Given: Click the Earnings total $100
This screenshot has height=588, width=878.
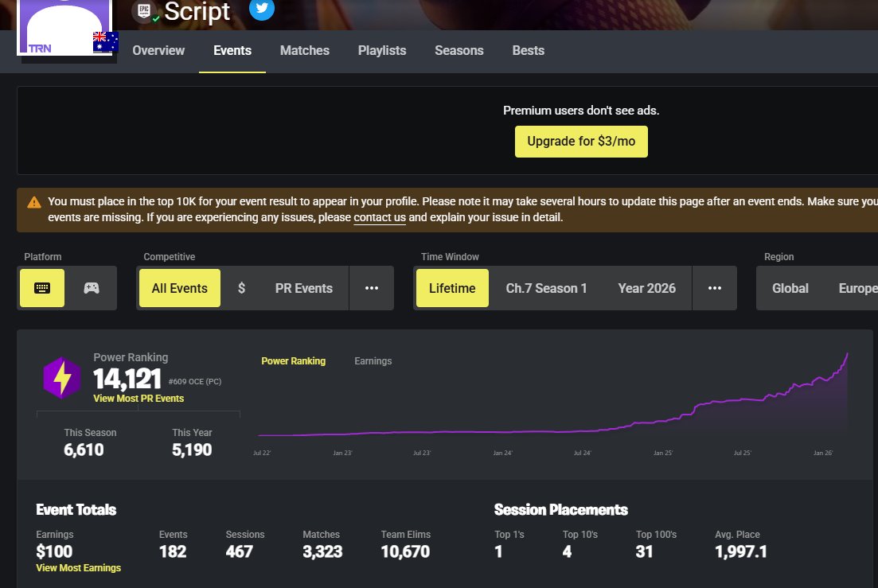Looking at the screenshot, I should [54, 551].
